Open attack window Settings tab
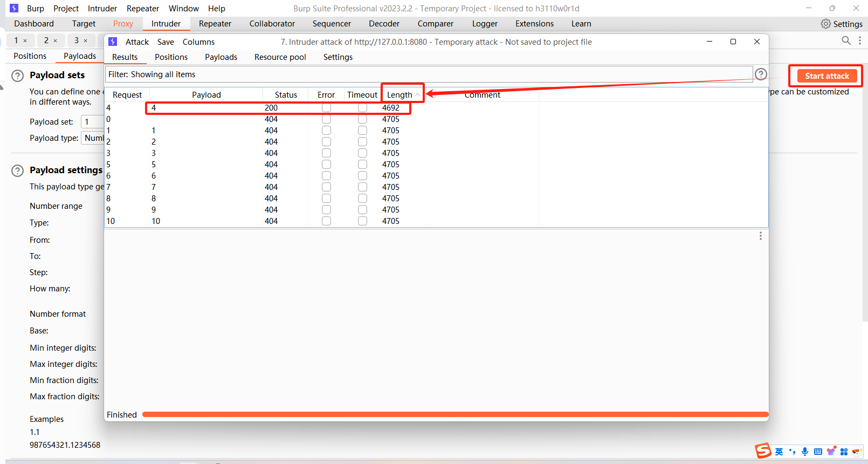Screen dimensions: 868x464 tap(338, 57)
